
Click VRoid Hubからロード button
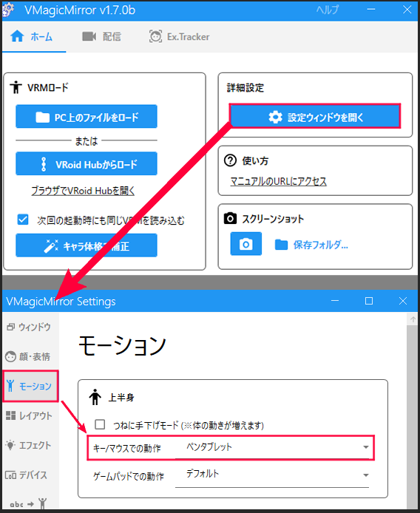(87, 163)
